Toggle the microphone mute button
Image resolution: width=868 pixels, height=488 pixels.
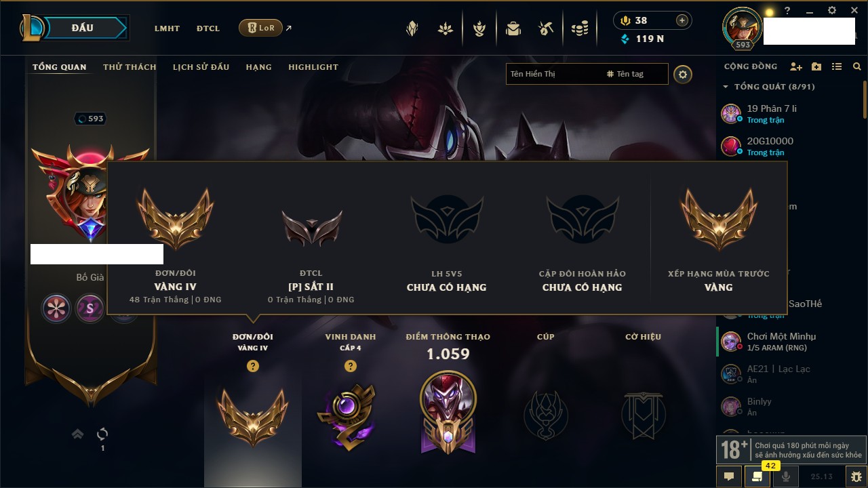coord(786,476)
